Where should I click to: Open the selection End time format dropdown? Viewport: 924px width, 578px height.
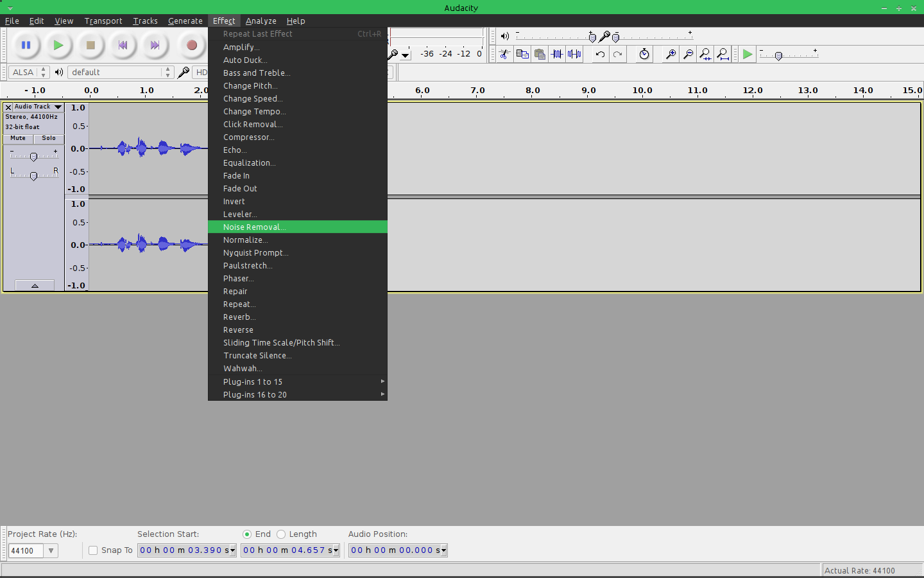pyautogui.click(x=336, y=550)
